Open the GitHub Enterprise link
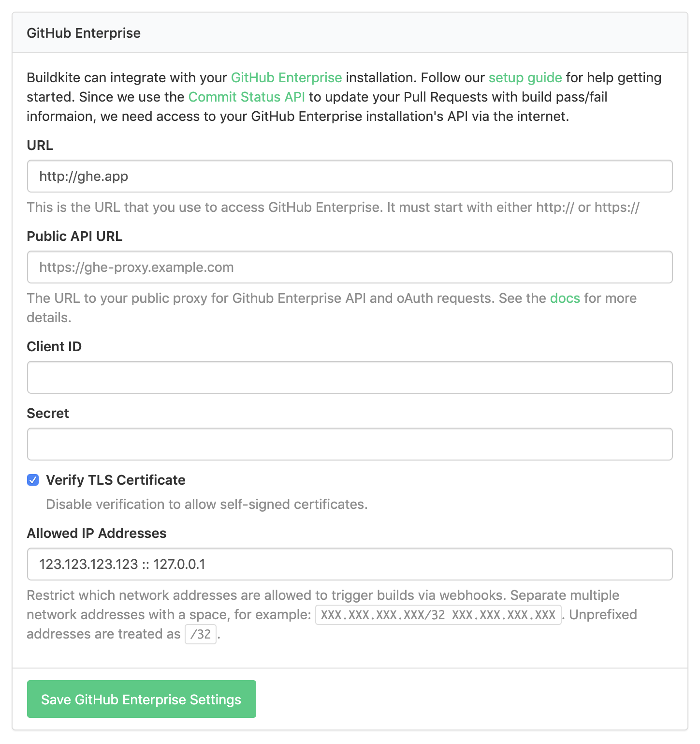Viewport: 700px width, 744px height. coord(286,77)
